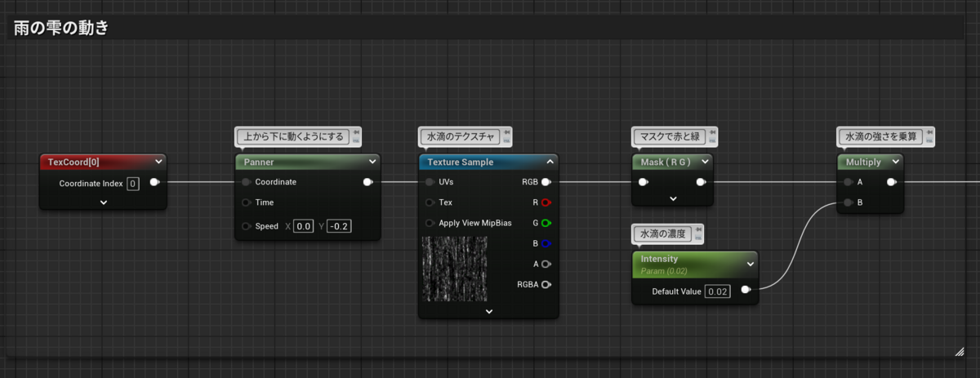The height and width of the screenshot is (378, 980).
Task: Click the rain texture preview thumbnail
Action: 455,269
